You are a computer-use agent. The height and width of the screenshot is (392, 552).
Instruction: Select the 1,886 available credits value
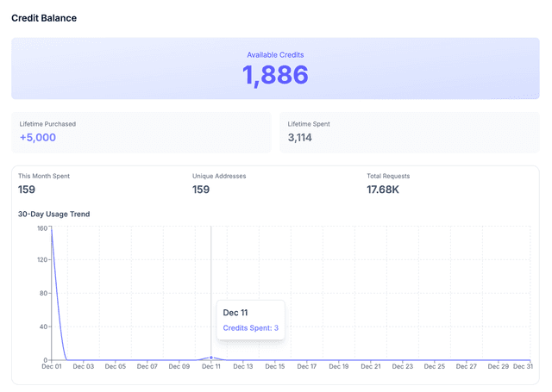click(275, 75)
